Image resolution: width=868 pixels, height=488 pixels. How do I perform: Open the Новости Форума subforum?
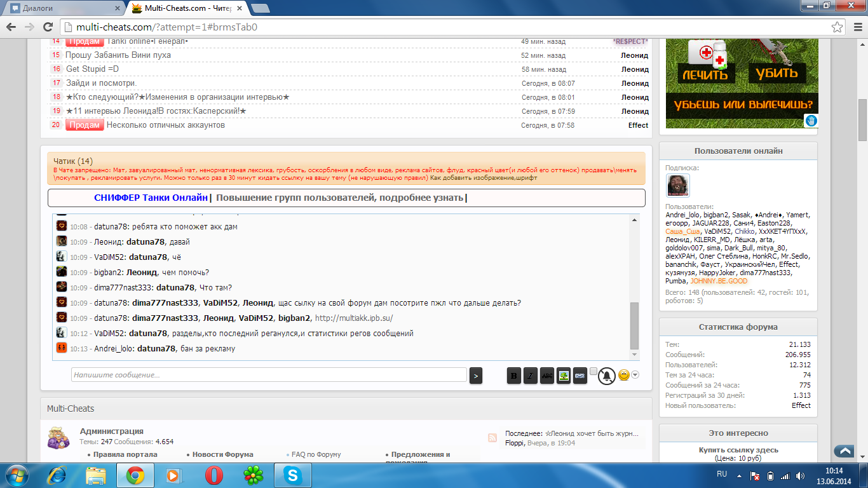[x=223, y=454]
